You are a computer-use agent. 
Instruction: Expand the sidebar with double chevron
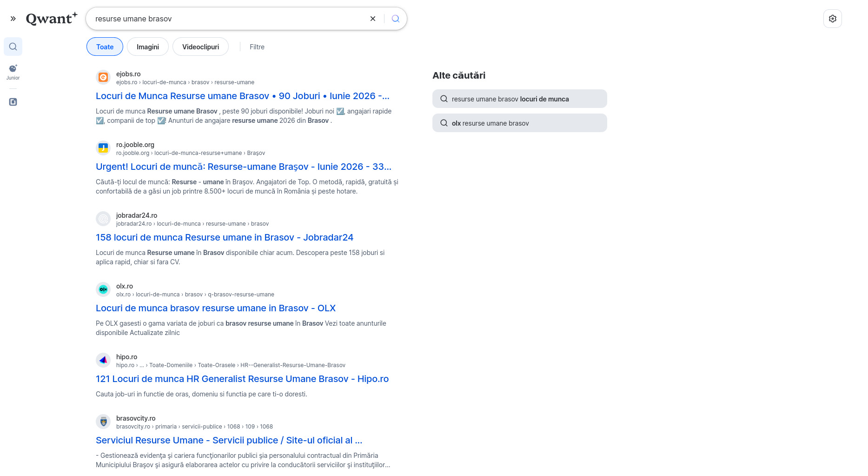(13, 19)
